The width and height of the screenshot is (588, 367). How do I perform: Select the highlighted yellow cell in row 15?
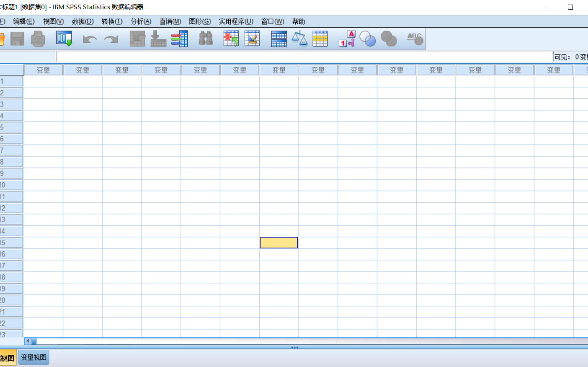(279, 243)
